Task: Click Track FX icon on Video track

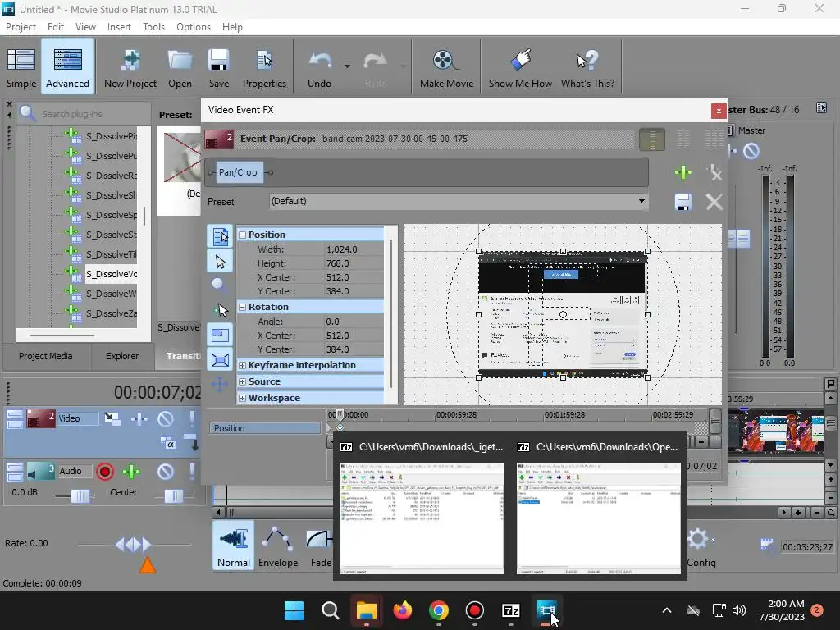Action: (139, 418)
